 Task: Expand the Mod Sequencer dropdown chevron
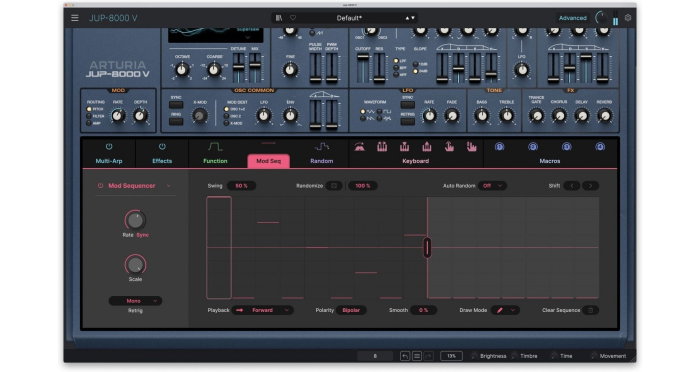coord(169,186)
